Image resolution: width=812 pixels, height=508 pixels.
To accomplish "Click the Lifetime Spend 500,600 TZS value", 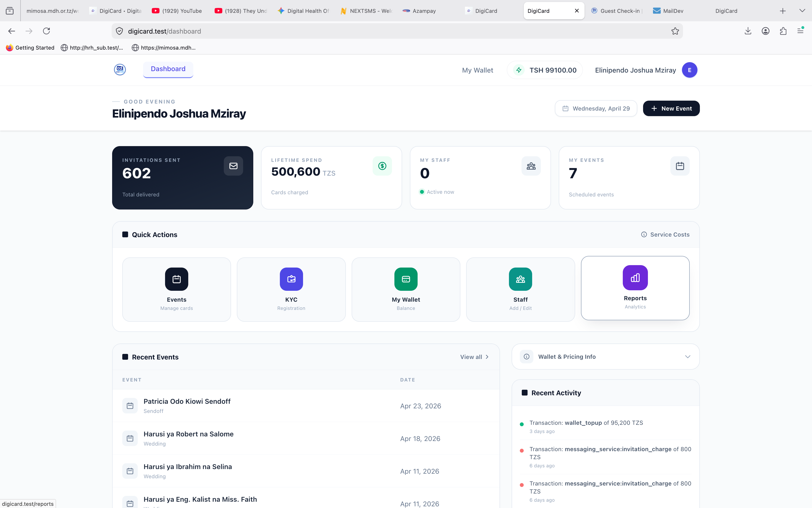I will tap(303, 172).
